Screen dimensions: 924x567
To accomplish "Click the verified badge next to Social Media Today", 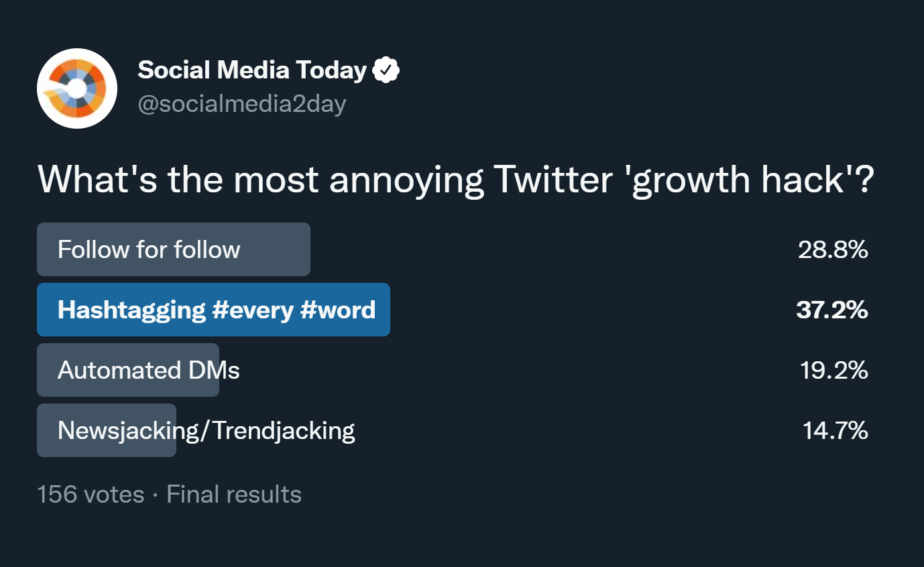I will pos(386,70).
